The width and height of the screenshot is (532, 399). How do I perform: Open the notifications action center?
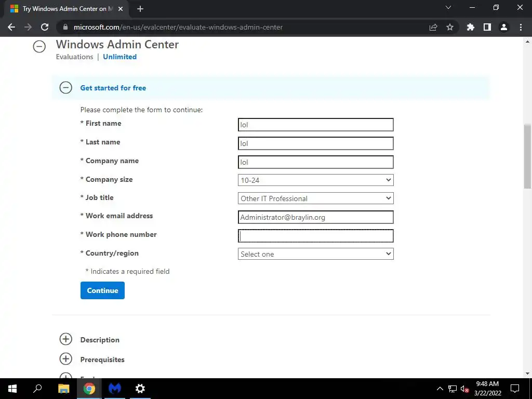pyautogui.click(x=515, y=389)
